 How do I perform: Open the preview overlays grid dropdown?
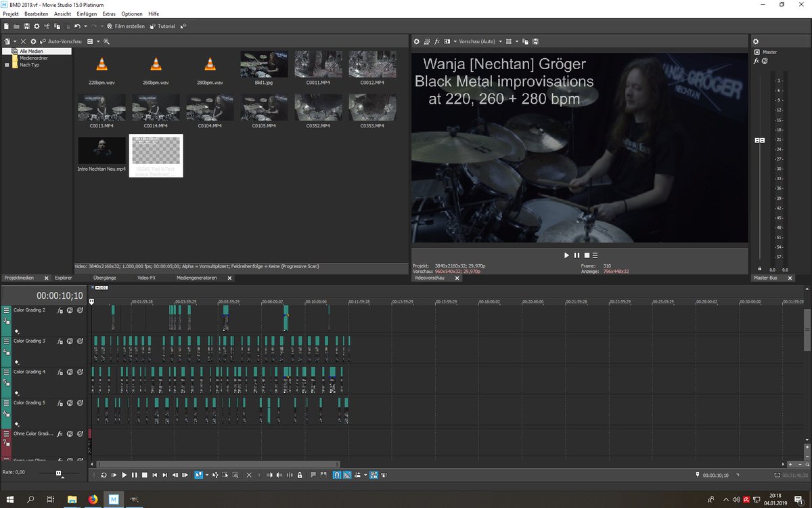pyautogui.click(x=517, y=41)
